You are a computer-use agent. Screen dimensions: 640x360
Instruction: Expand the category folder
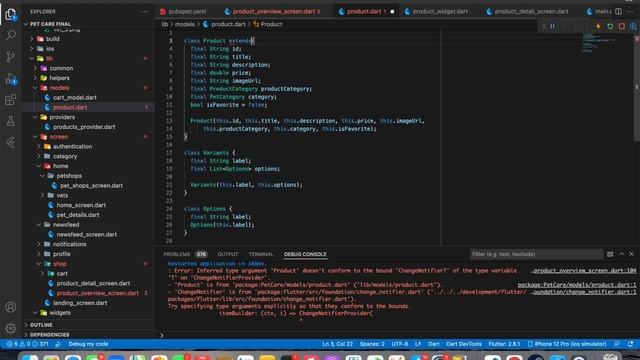click(x=64, y=156)
